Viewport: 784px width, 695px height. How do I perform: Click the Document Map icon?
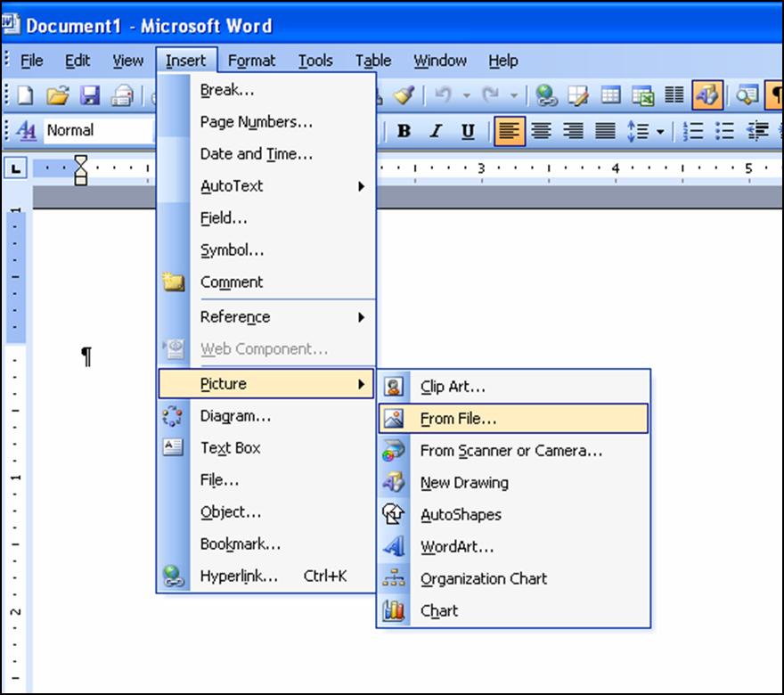click(x=746, y=95)
